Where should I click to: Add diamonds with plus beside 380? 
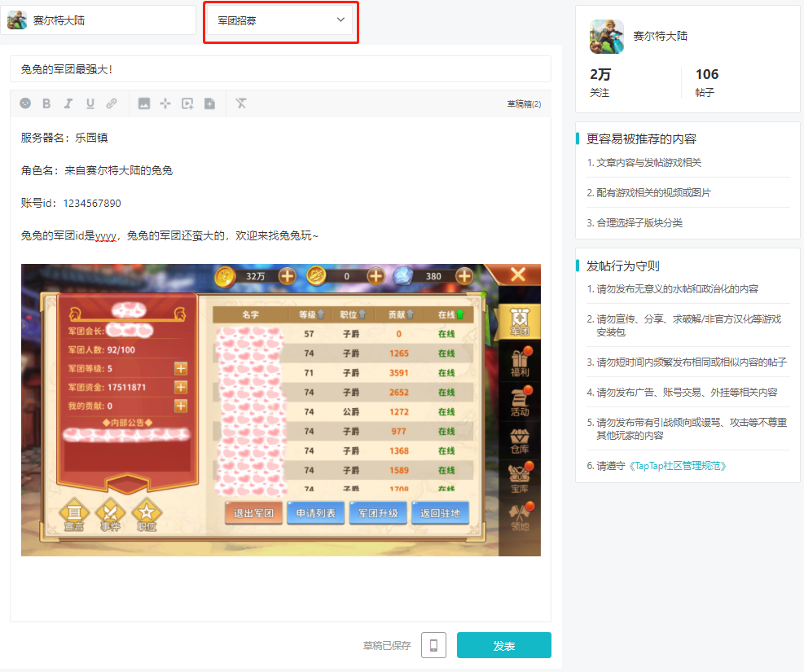tap(464, 276)
